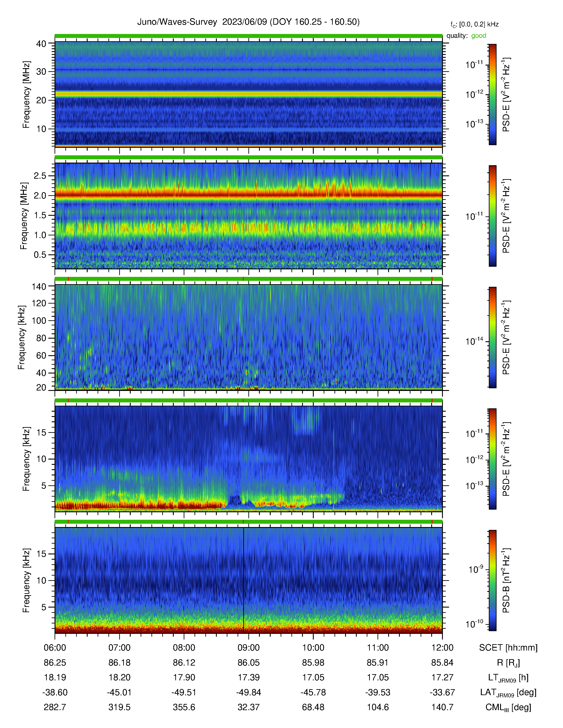The image size is (563, 728).
Task: Click the R value 86.25 under 06:00
Action: click(55, 663)
